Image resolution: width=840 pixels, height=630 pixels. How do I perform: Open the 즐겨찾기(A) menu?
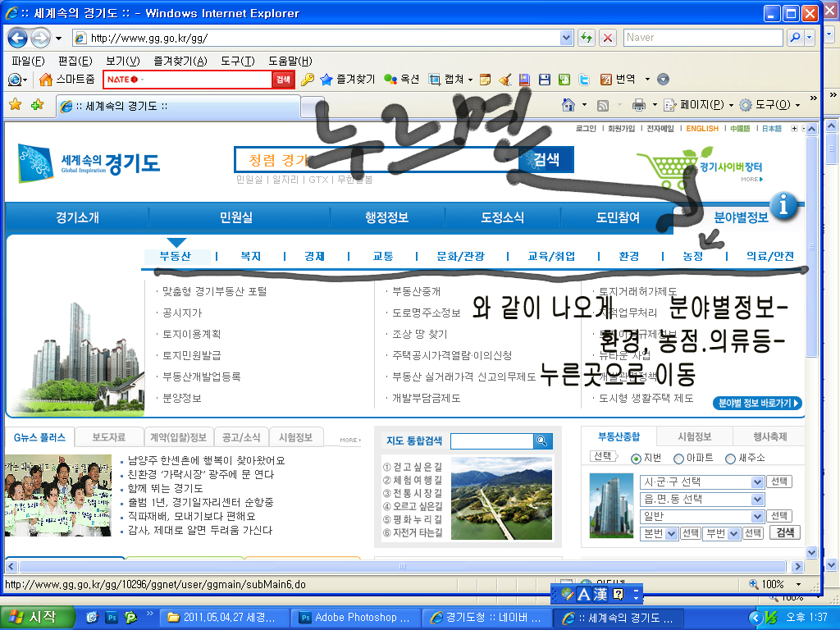click(180, 61)
